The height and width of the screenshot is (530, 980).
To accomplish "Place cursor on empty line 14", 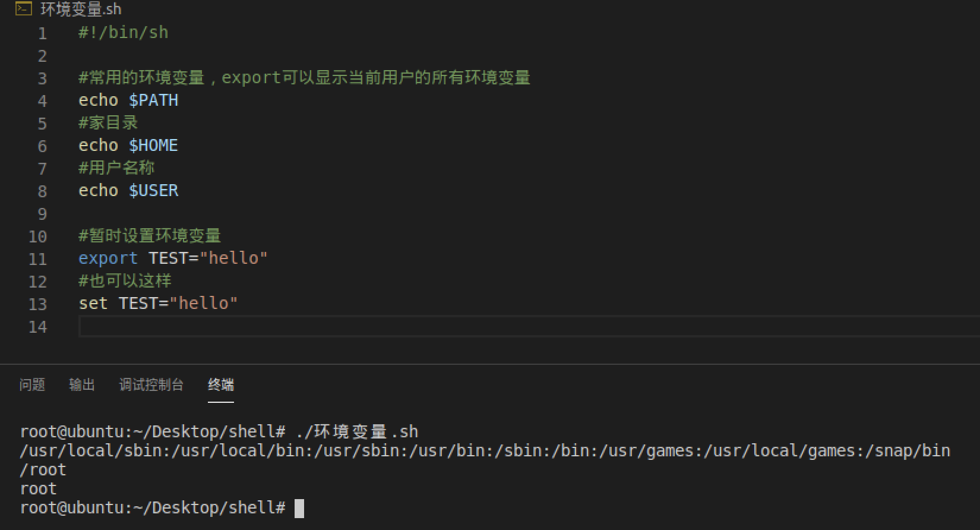I will pyautogui.click(x=356, y=327).
